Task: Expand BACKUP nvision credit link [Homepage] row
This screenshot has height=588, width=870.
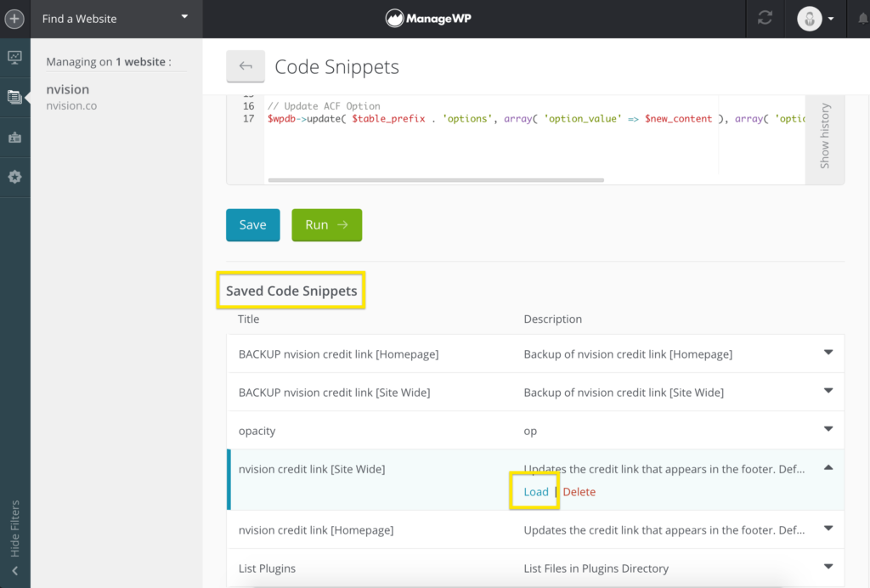Action: pos(828,353)
